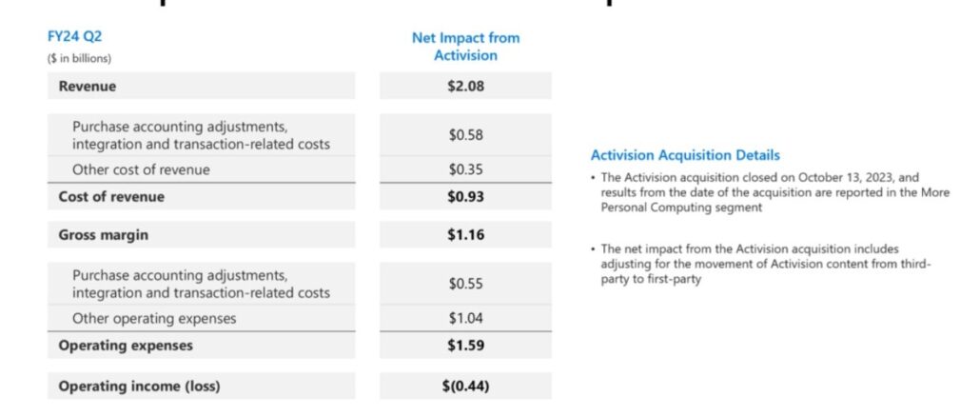This screenshot has height=417, width=980.
Task: Click the Activision Acquisition Details heading
Action: click(x=685, y=155)
